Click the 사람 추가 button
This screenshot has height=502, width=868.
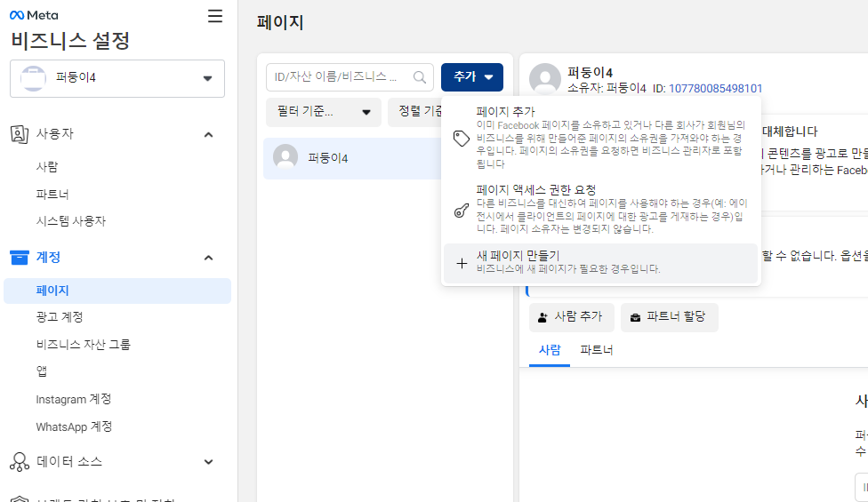571,317
